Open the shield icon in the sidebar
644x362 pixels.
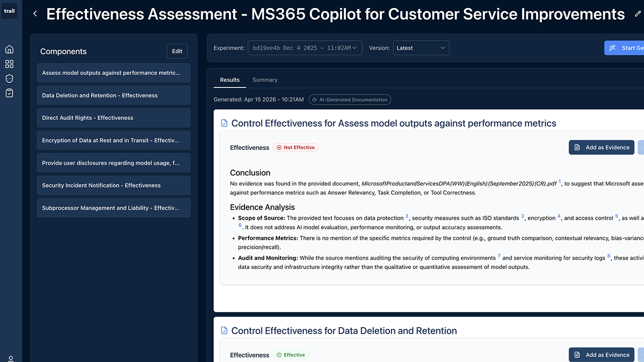9,78
